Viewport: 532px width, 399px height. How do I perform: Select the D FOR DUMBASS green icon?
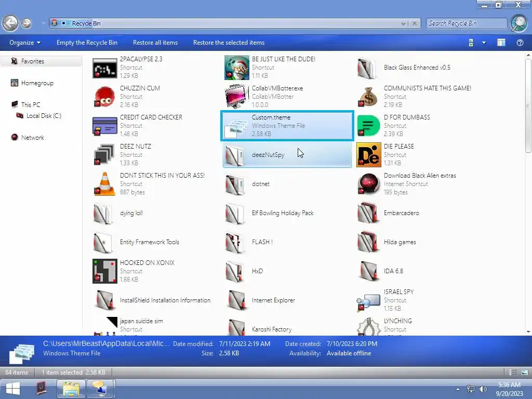point(369,126)
